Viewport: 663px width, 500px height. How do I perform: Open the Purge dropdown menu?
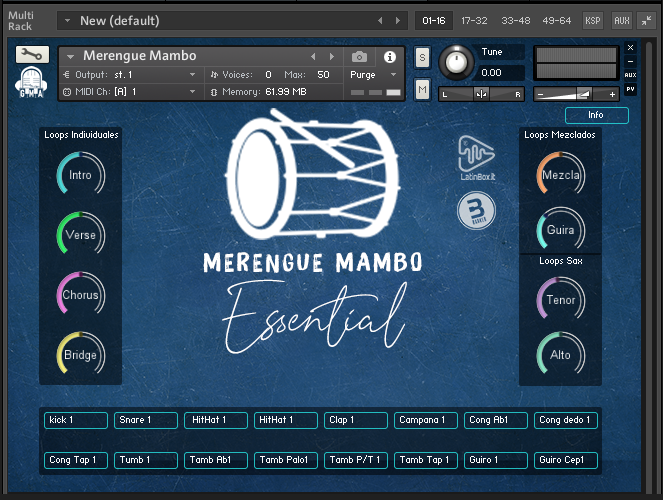pos(373,75)
